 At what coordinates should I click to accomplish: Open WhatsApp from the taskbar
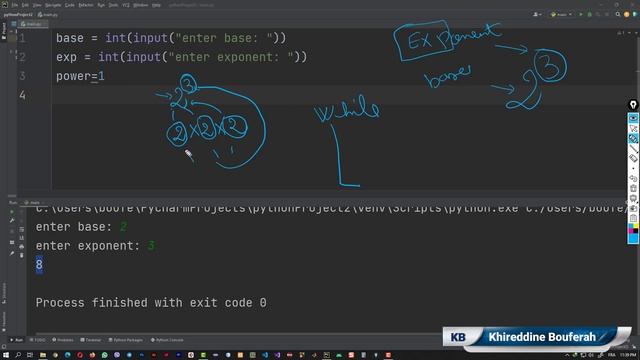(104, 355)
